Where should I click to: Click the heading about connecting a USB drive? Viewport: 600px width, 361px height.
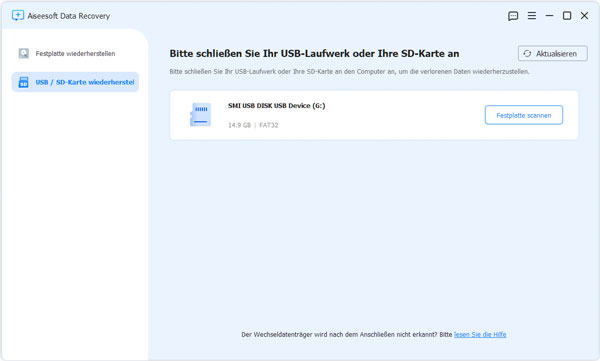314,53
